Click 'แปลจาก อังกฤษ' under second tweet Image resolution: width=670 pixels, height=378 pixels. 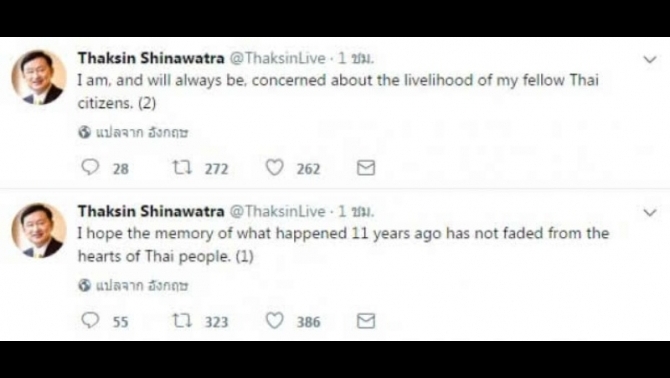pyautogui.click(x=141, y=286)
